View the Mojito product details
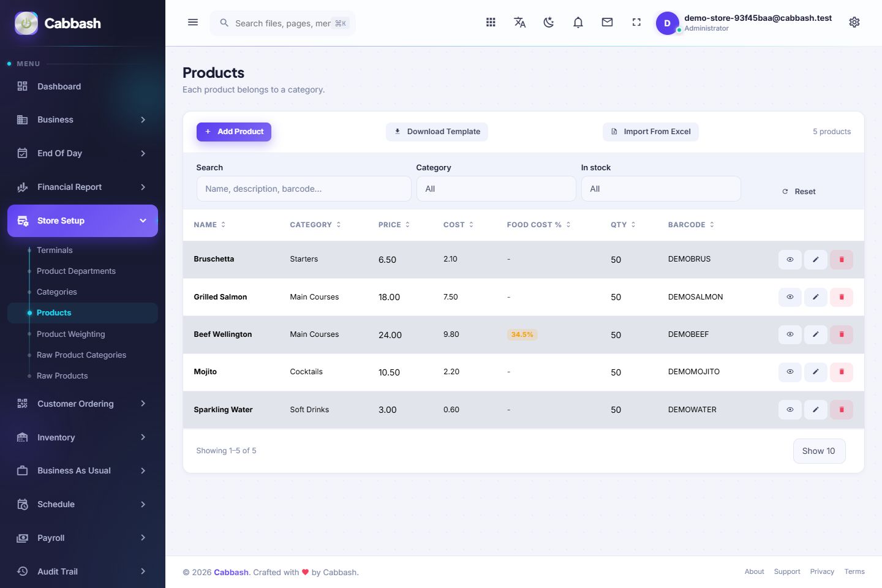Image resolution: width=882 pixels, height=588 pixels. tap(790, 372)
